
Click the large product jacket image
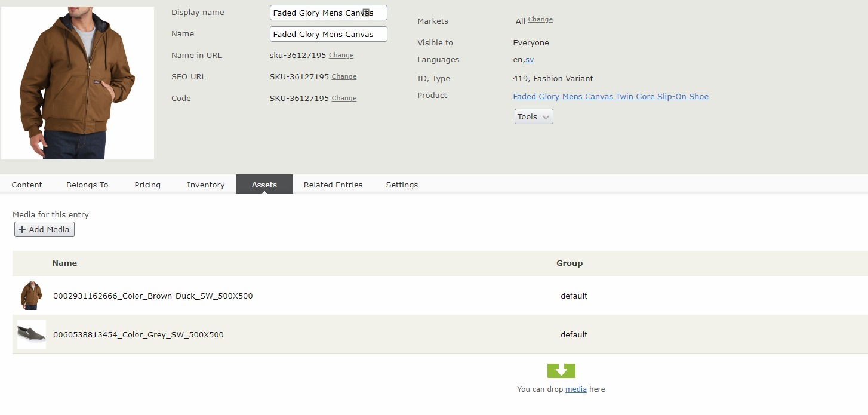(78, 83)
